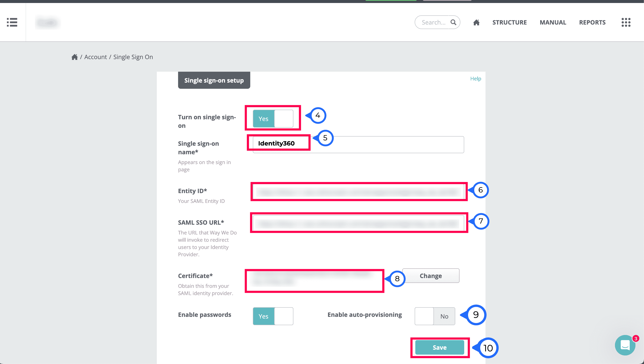This screenshot has width=644, height=364.
Task: Go to home via top navigation house icon
Action: pyautogui.click(x=476, y=22)
